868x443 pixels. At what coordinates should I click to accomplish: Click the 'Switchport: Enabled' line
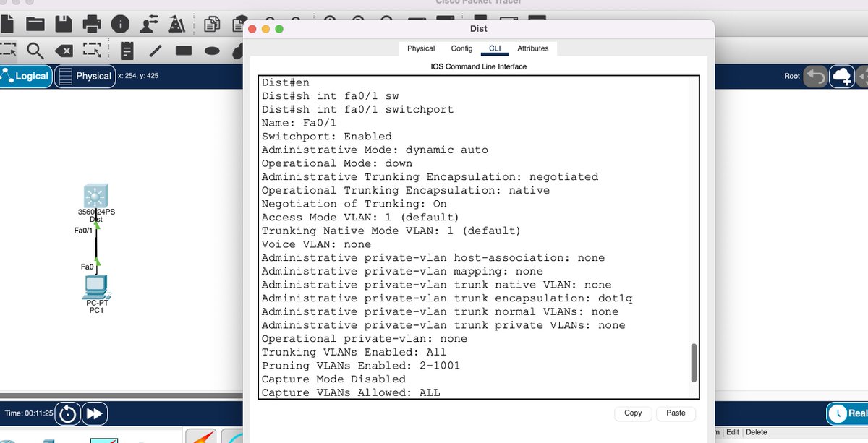click(x=327, y=136)
